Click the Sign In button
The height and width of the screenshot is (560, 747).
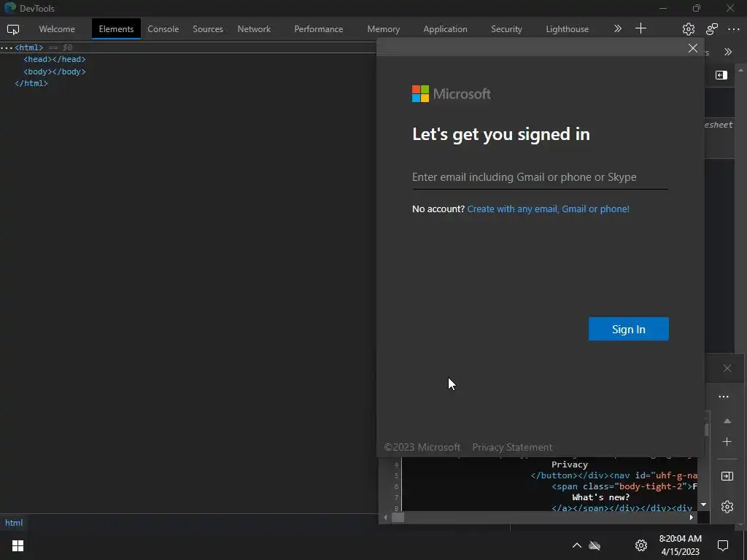(628, 329)
